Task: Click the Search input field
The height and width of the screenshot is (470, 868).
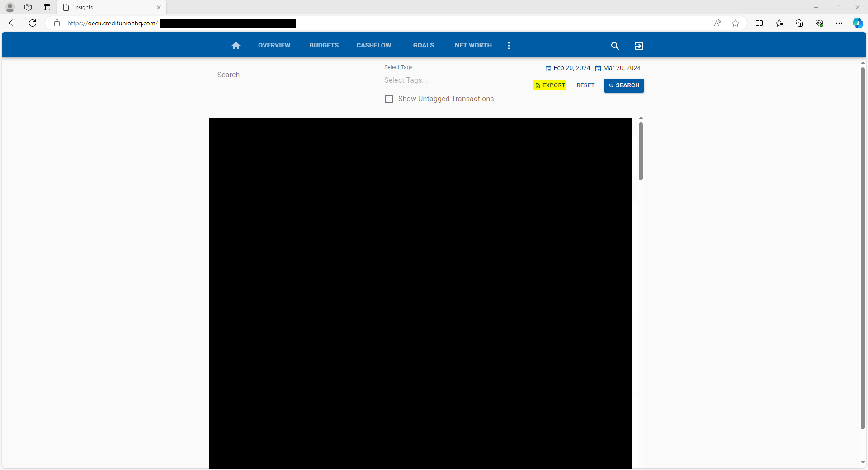Action: (284, 75)
